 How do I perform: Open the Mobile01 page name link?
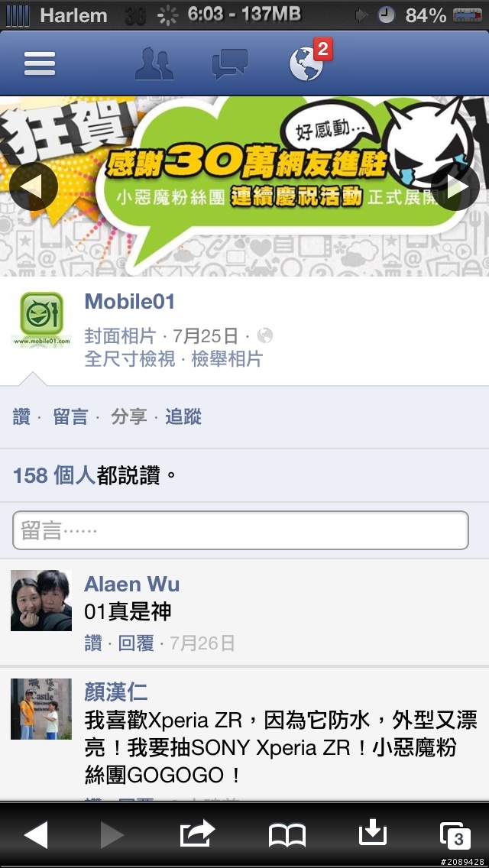(130, 302)
